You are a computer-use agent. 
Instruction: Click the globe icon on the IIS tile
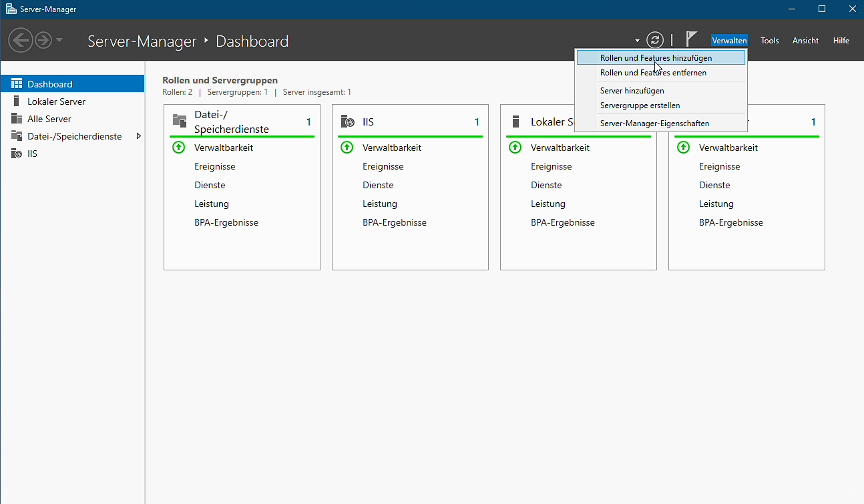tap(347, 121)
